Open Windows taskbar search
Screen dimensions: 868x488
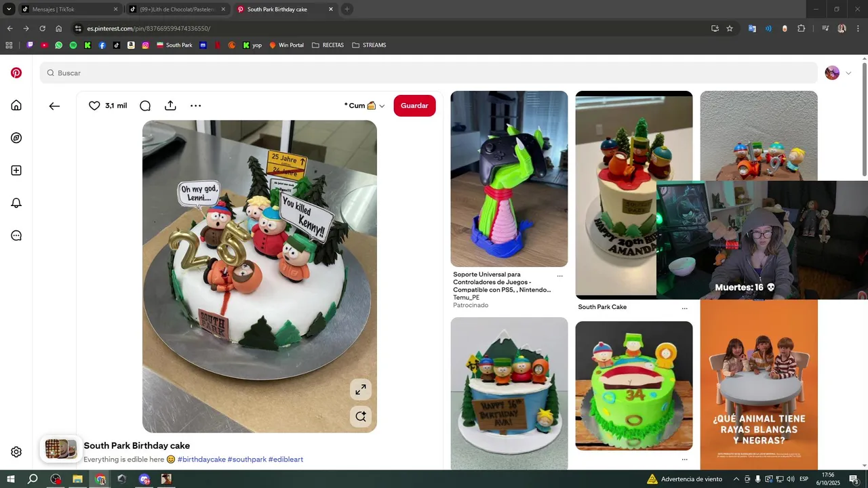coord(33,479)
